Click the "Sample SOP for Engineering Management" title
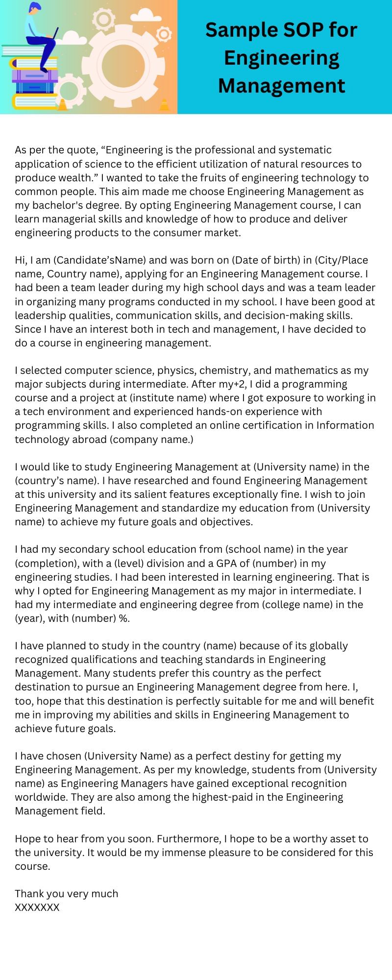This screenshot has width=392, height=980. 281,57
